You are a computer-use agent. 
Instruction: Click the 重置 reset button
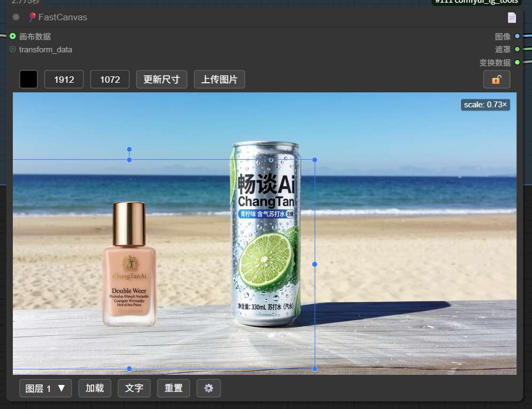click(174, 388)
